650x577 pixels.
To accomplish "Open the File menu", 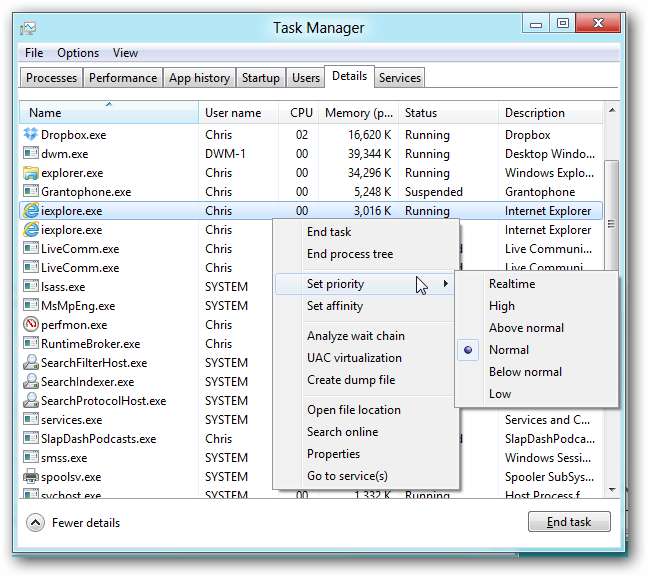I will click(34, 53).
